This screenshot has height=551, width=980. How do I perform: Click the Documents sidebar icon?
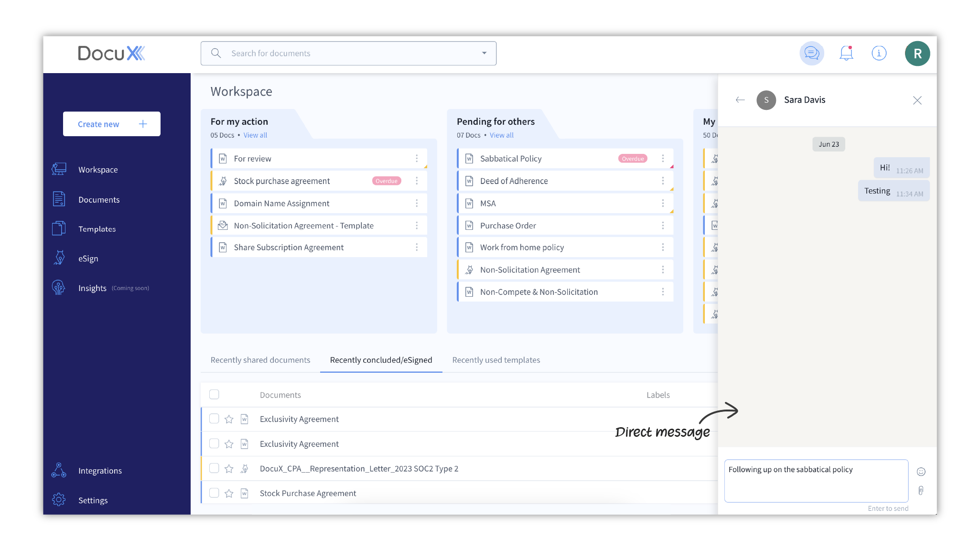pyautogui.click(x=60, y=199)
